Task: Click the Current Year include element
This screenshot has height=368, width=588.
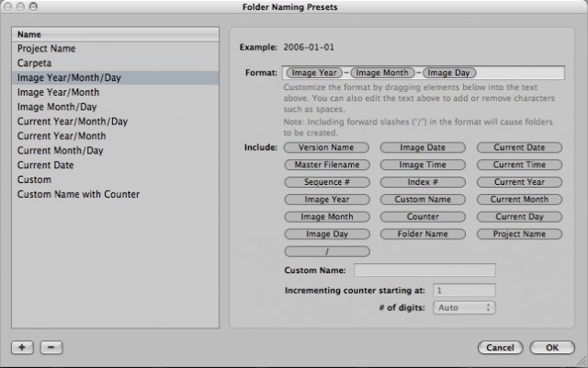Action: (x=519, y=182)
